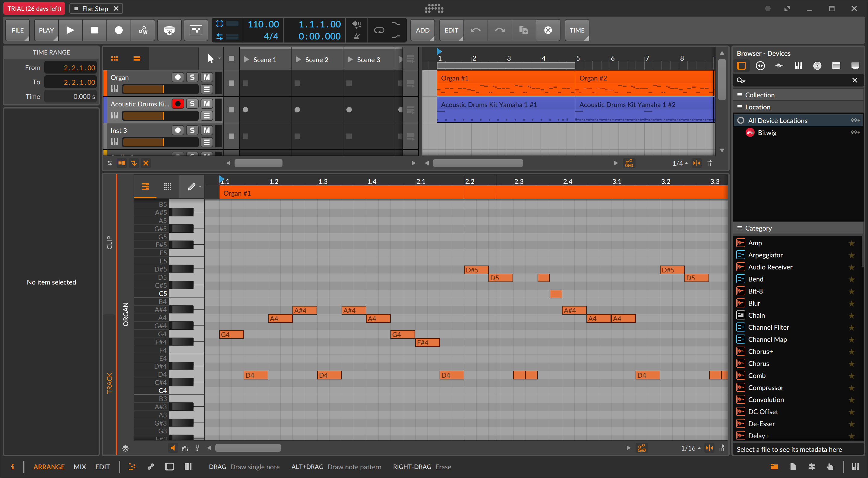The height and width of the screenshot is (478, 868).
Task: Start playback with the transport Play button
Action: click(x=70, y=30)
